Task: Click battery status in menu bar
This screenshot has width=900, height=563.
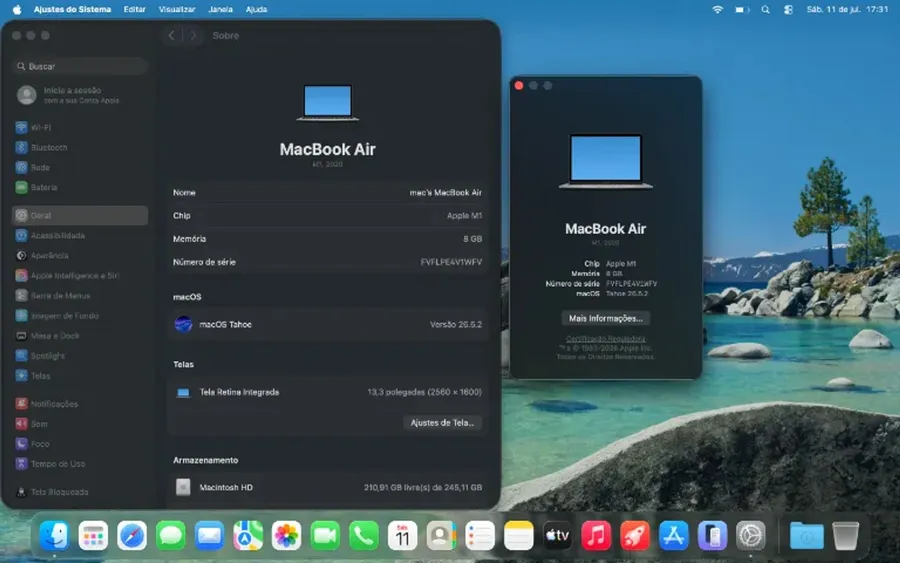Action: pos(742,9)
